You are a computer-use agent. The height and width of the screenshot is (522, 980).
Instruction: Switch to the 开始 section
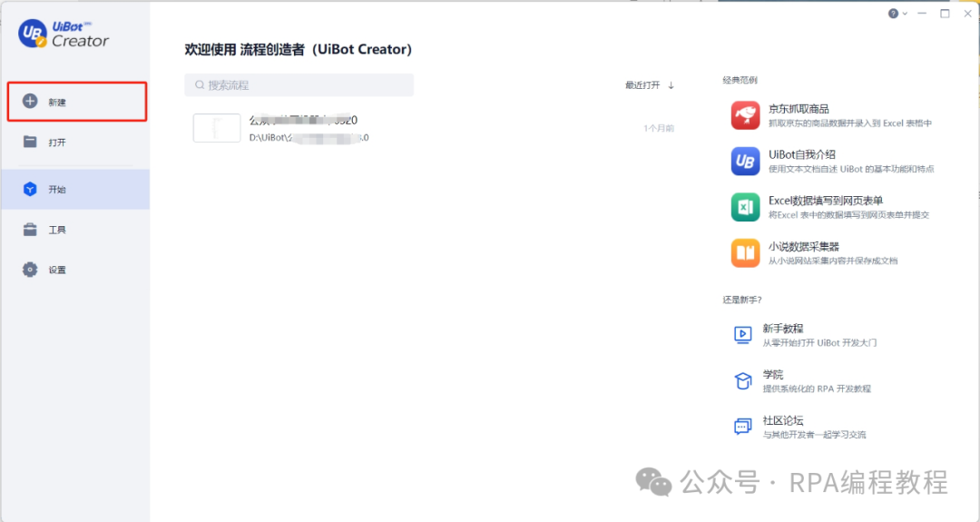(75, 189)
